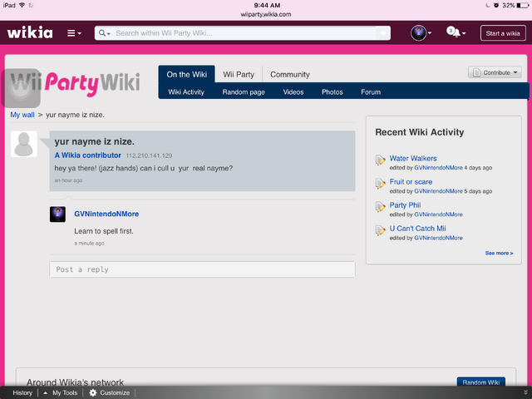Open the U Can't Catch Mii page
The height and width of the screenshot is (399, 532).
417,229
